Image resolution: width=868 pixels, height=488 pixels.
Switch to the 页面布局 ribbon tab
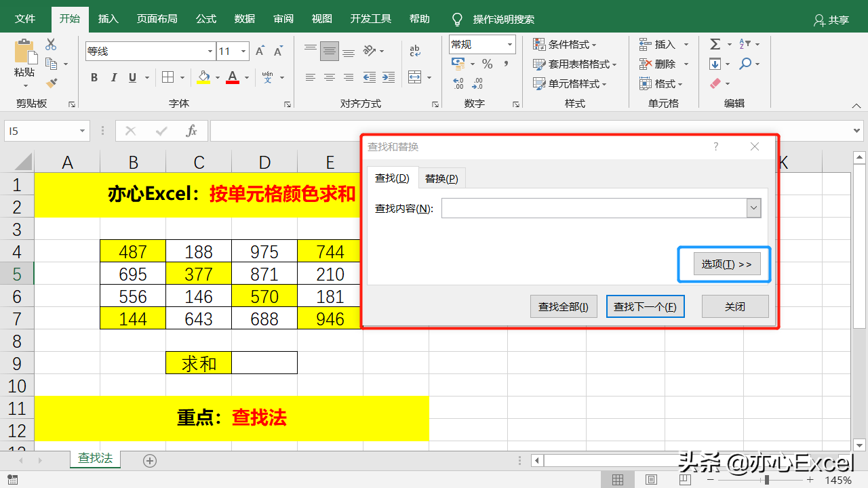pos(157,19)
